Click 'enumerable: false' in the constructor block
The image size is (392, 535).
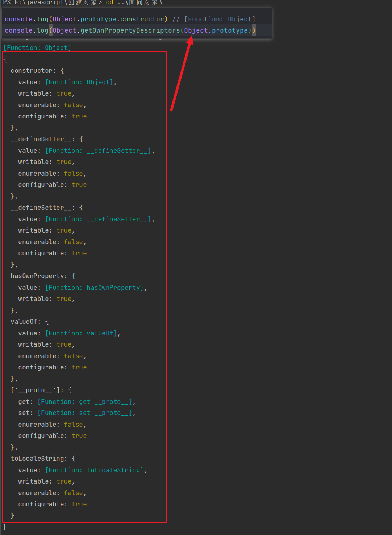point(52,105)
